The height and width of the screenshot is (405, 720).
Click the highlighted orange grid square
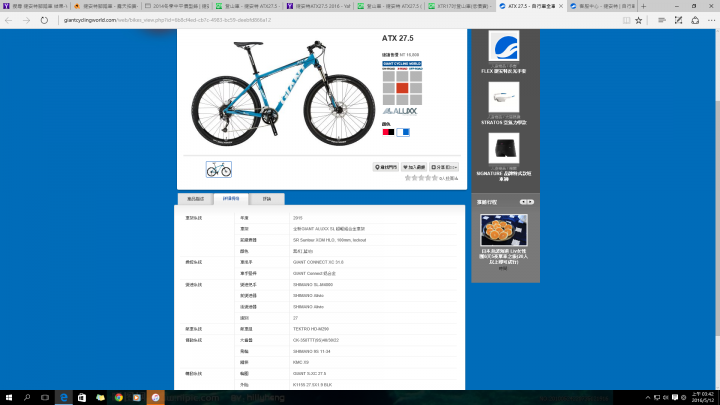pos(402,88)
